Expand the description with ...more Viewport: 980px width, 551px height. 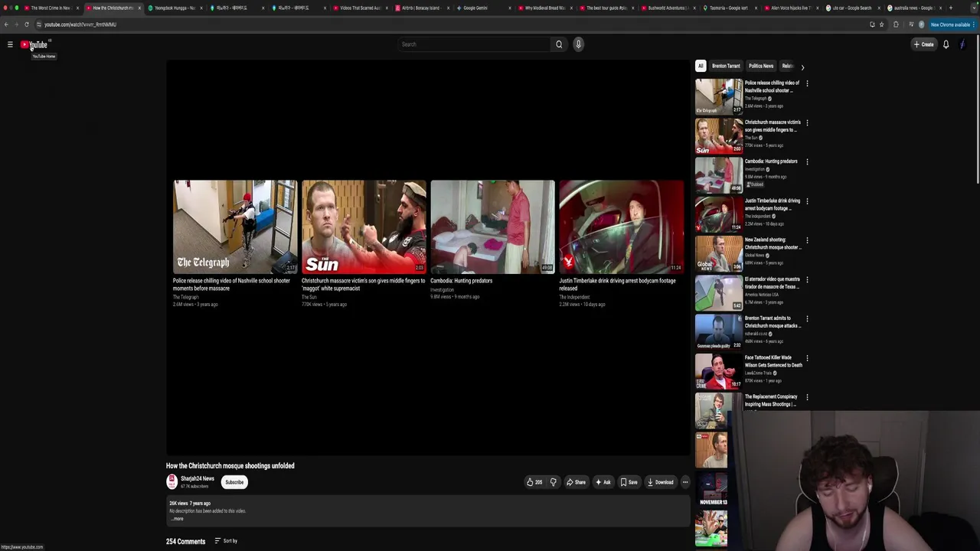coord(177,519)
